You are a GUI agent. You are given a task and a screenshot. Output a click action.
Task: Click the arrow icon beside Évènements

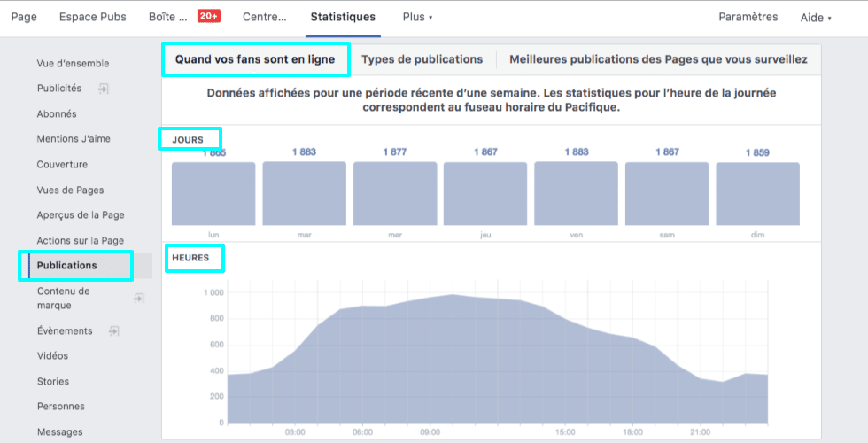tap(113, 330)
